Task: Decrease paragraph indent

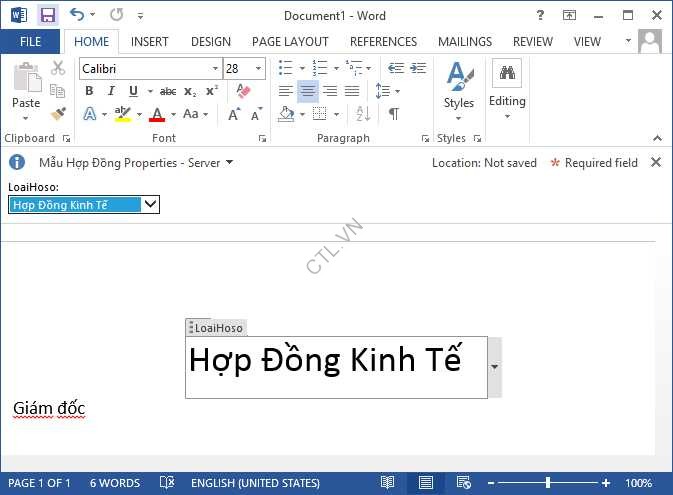Action: click(x=395, y=68)
